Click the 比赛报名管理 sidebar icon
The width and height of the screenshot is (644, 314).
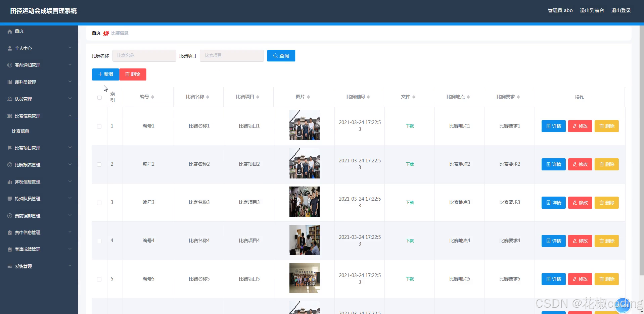10,165
